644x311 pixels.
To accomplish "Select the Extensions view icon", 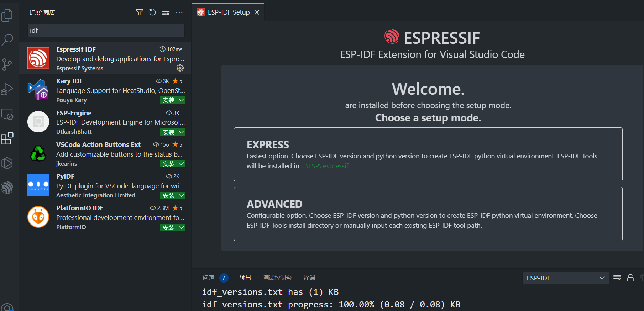I will 7,138.
